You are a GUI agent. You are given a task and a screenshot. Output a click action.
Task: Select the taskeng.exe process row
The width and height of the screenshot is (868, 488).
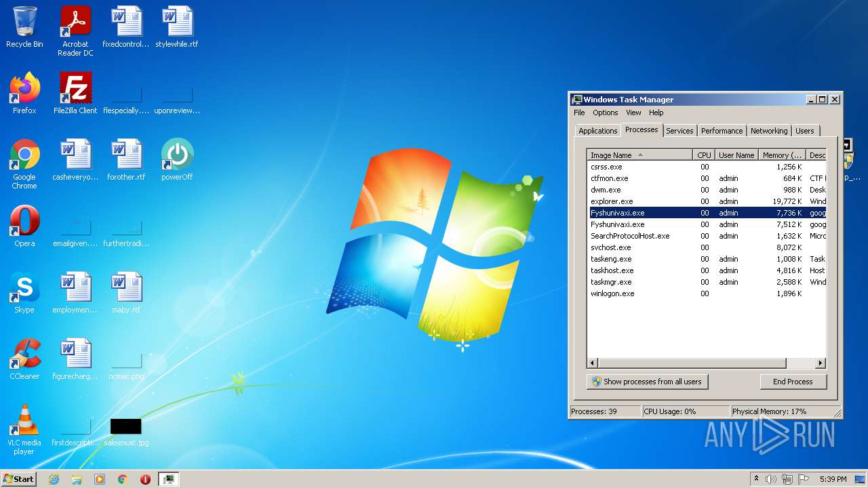click(x=707, y=259)
